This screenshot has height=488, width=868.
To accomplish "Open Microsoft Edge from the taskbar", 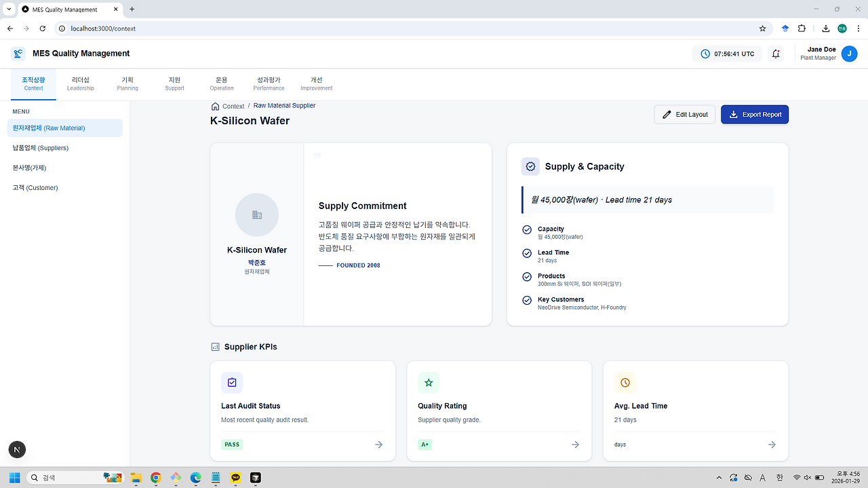I will (196, 478).
